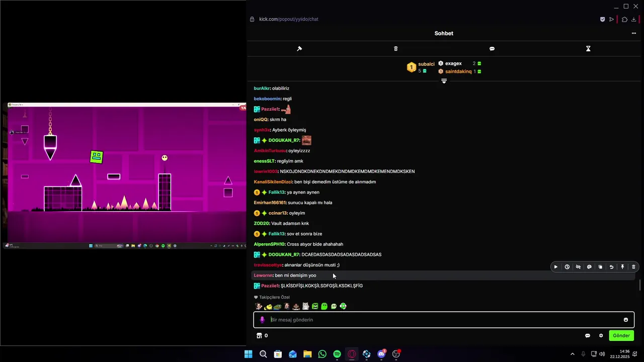Click username subalci in leaderboard
Image resolution: width=644 pixels, height=362 pixels.
click(426, 64)
